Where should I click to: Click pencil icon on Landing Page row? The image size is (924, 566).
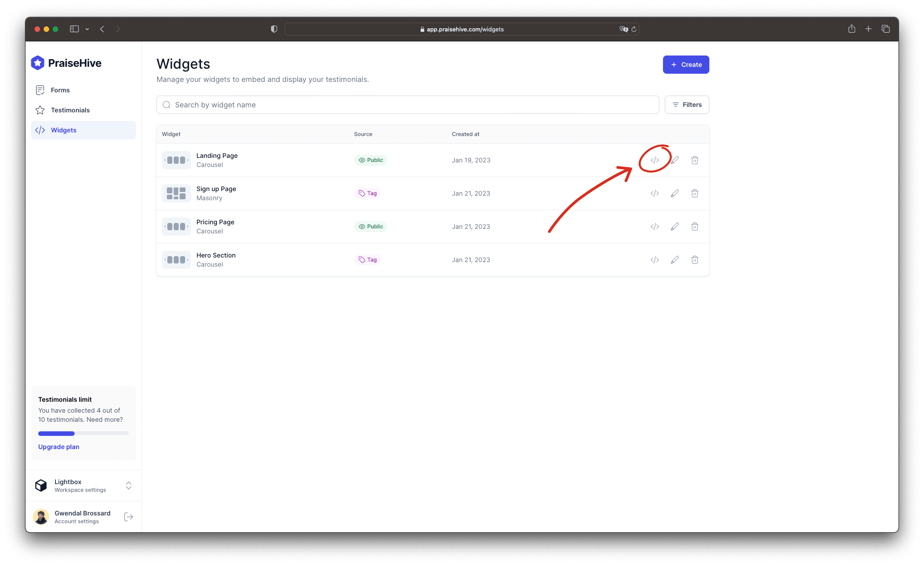coord(675,160)
